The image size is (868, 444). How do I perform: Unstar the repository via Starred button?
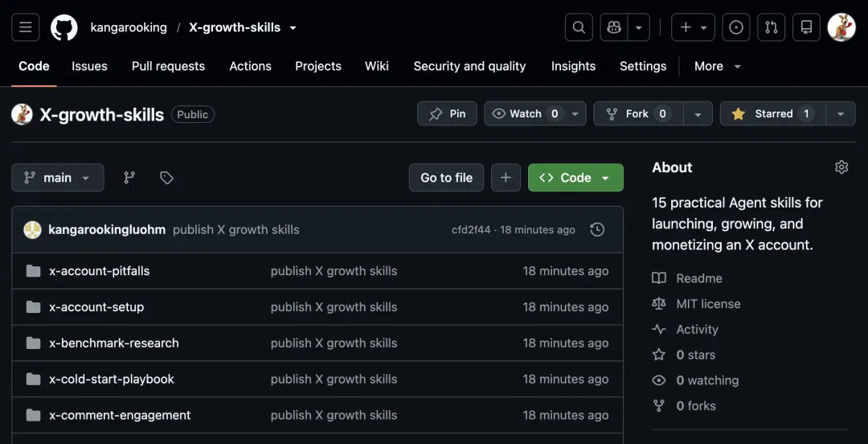click(773, 113)
